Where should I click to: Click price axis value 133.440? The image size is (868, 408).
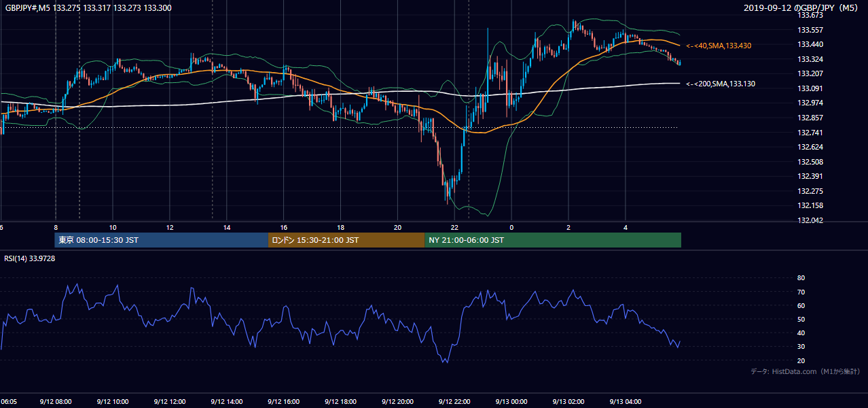[810, 44]
